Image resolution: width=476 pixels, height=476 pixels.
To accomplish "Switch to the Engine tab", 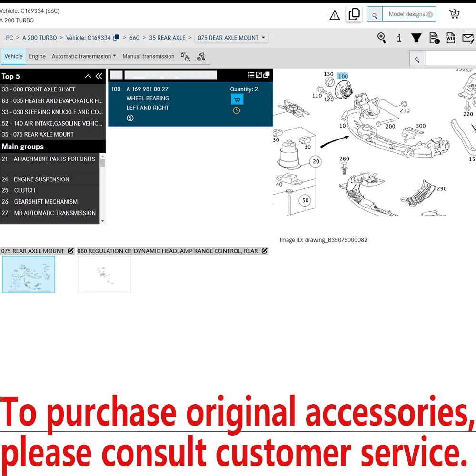I will click(37, 56).
